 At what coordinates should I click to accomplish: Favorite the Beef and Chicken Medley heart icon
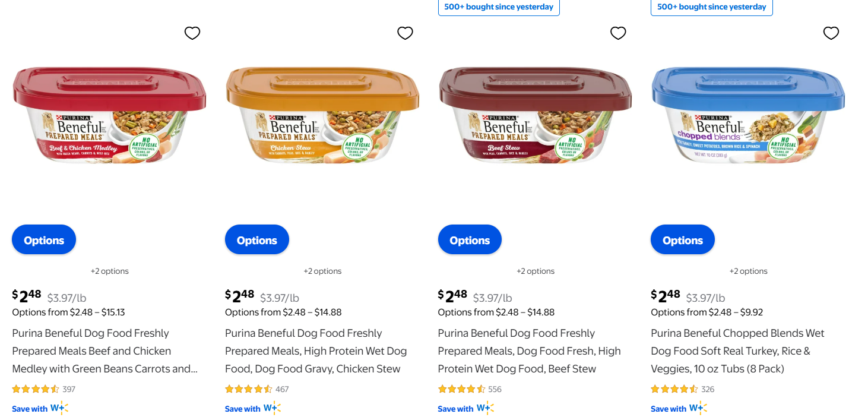[x=192, y=33]
